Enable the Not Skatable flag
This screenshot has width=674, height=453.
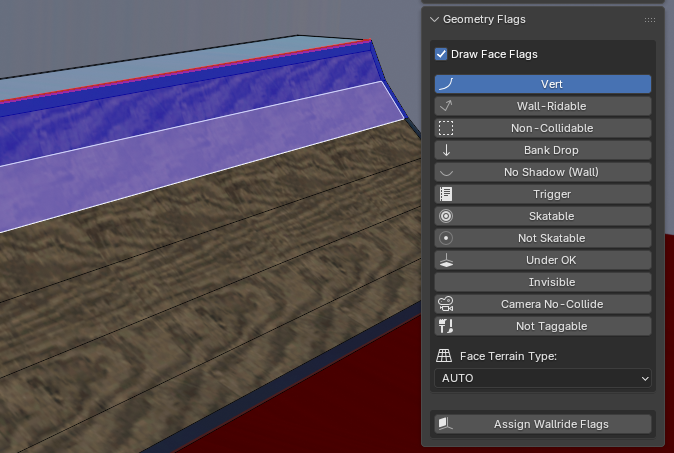(x=543, y=238)
